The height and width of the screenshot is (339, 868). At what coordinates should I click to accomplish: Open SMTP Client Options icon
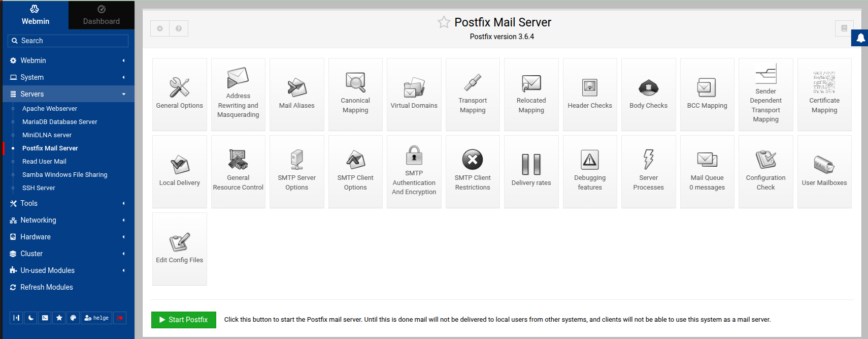click(355, 171)
